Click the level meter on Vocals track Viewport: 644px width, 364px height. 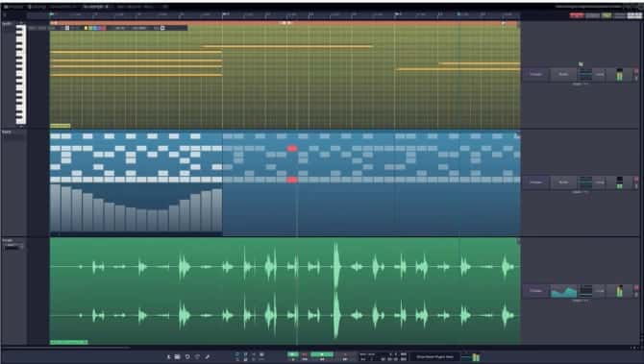click(619, 291)
